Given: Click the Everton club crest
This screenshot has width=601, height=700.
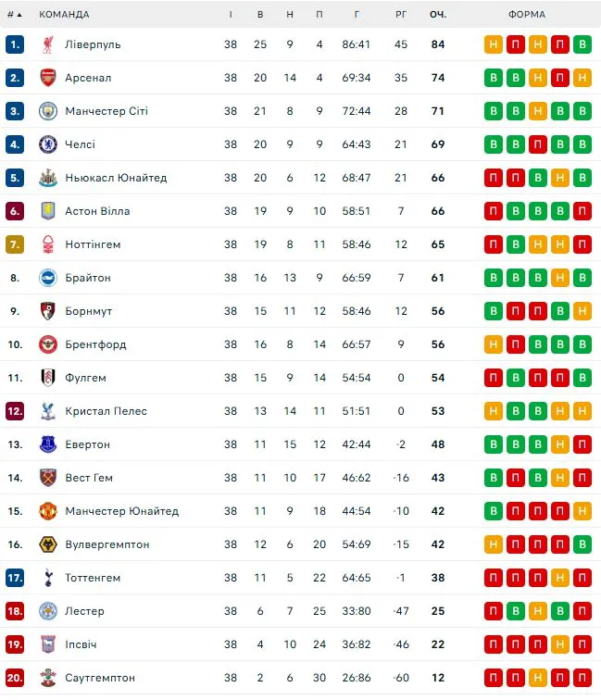Looking at the screenshot, I should click(48, 444).
